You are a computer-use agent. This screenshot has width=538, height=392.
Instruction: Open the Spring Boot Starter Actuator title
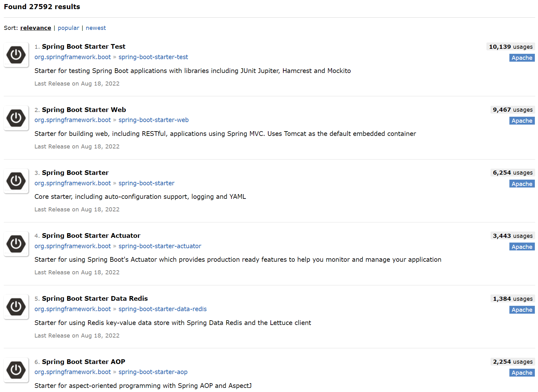click(91, 236)
